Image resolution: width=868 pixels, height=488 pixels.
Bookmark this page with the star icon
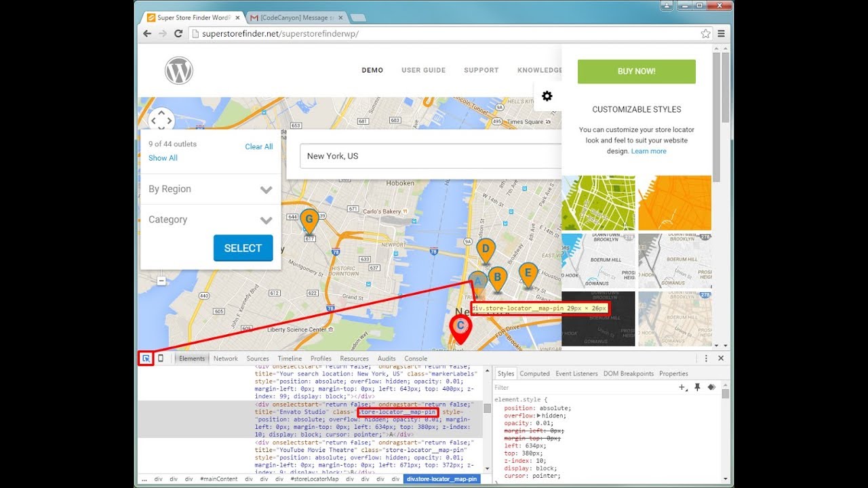(x=705, y=33)
